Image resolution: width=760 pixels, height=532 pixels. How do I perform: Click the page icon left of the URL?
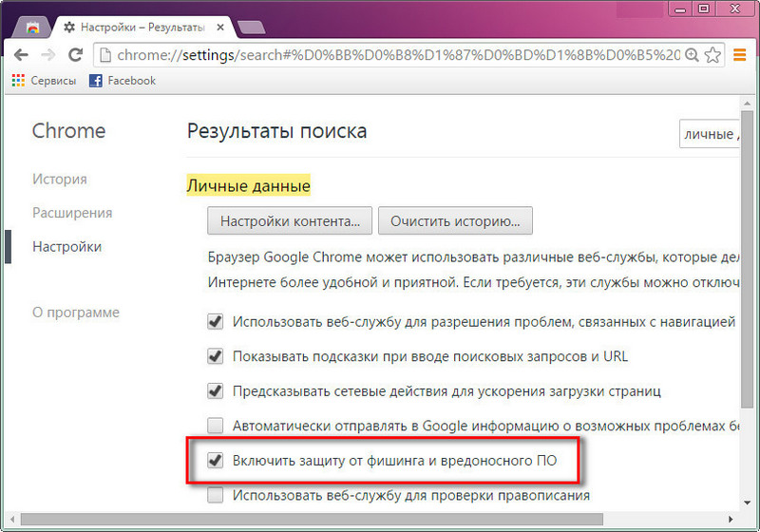click(x=105, y=55)
